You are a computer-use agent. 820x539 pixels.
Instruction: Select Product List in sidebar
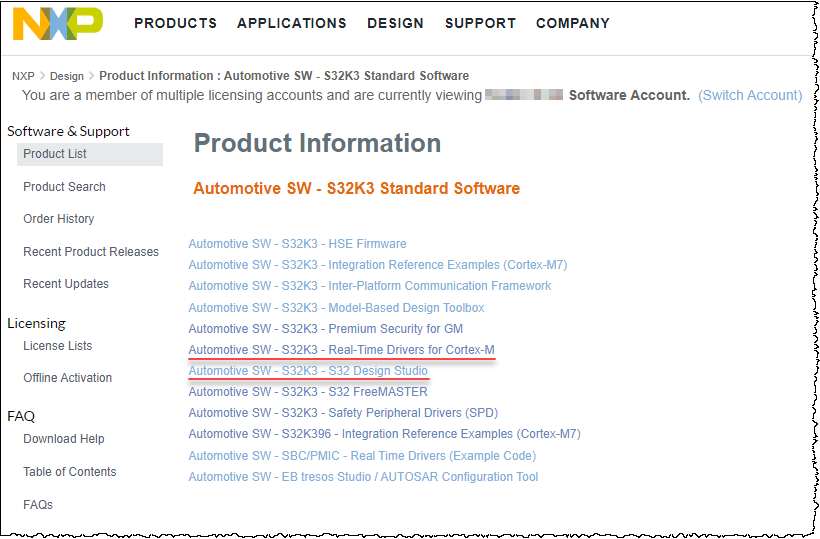55,154
